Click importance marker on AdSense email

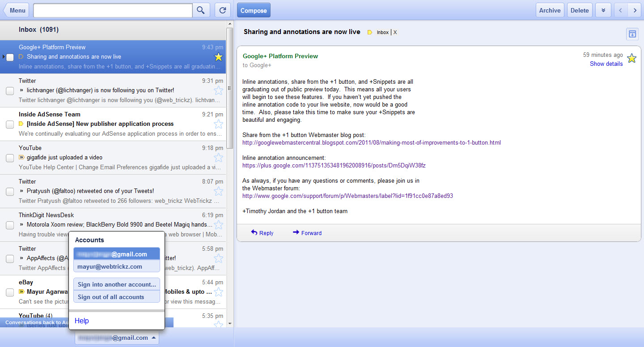click(21, 124)
